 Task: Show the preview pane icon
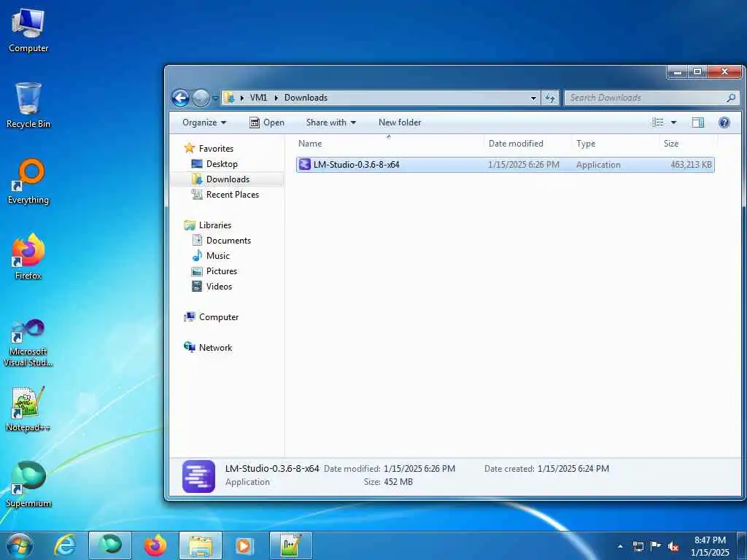pos(697,122)
